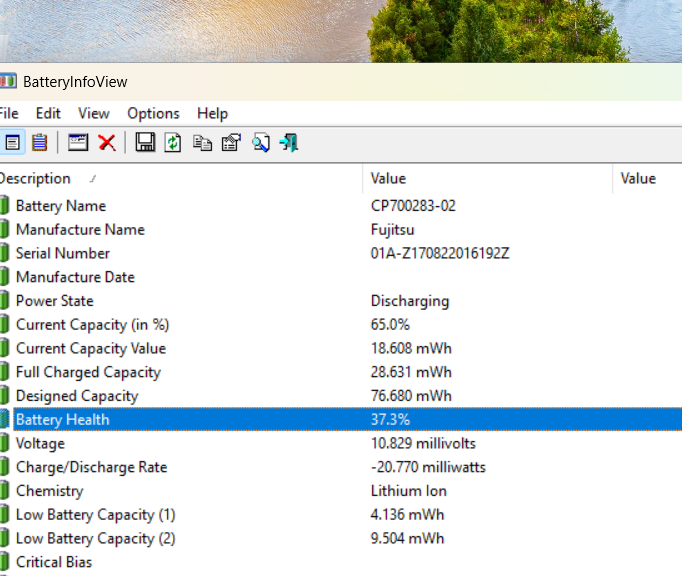
Task: Open the Options menu
Action: click(x=153, y=114)
